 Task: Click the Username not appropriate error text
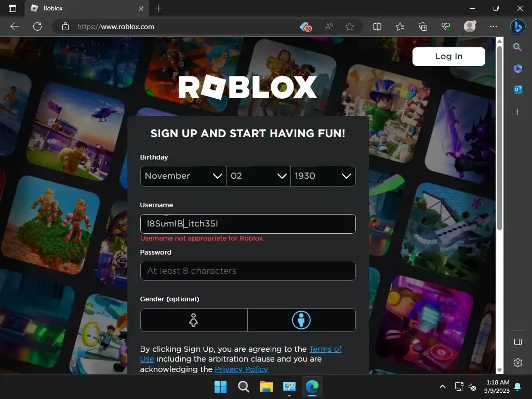coord(202,238)
